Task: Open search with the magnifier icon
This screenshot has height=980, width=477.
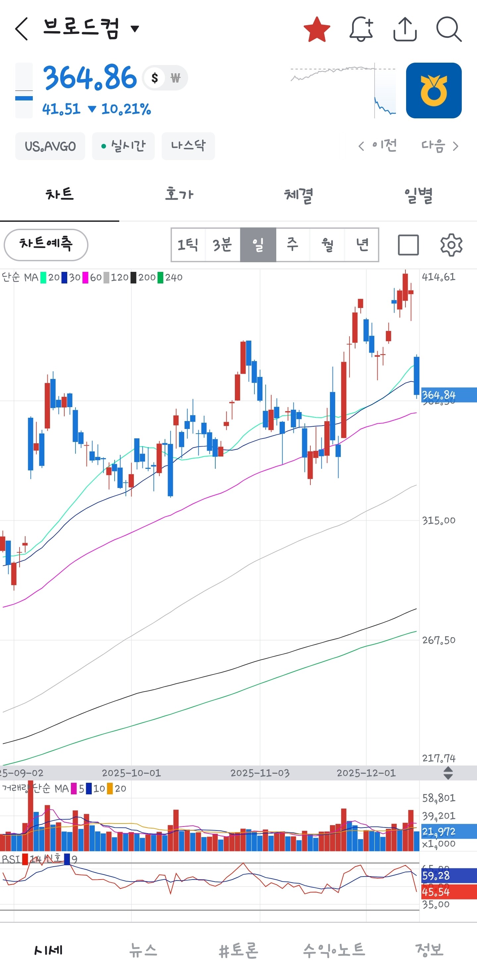Action: click(x=449, y=29)
